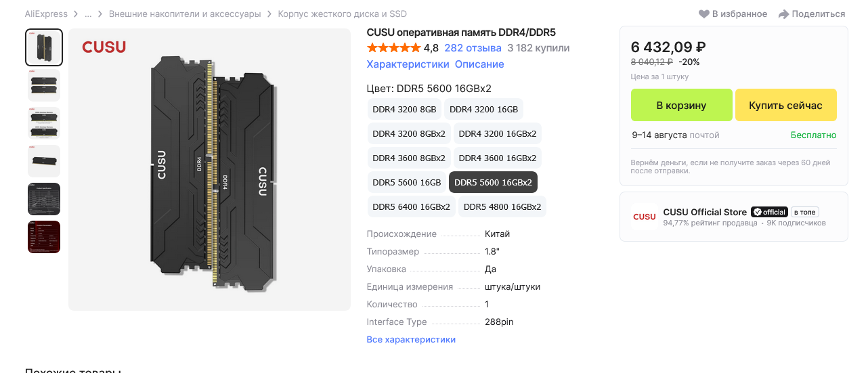Show the red specification thumbnail

(x=44, y=237)
